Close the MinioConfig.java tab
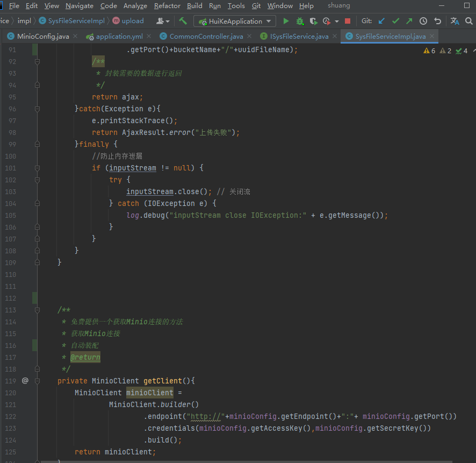This screenshot has width=476, height=463. pos(75,36)
